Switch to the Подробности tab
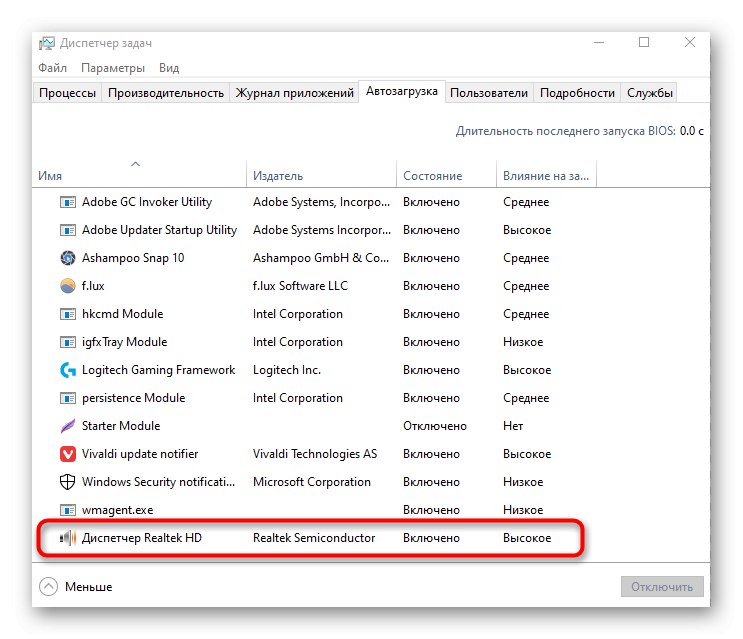The width and height of the screenshot is (743, 639). 577,93
